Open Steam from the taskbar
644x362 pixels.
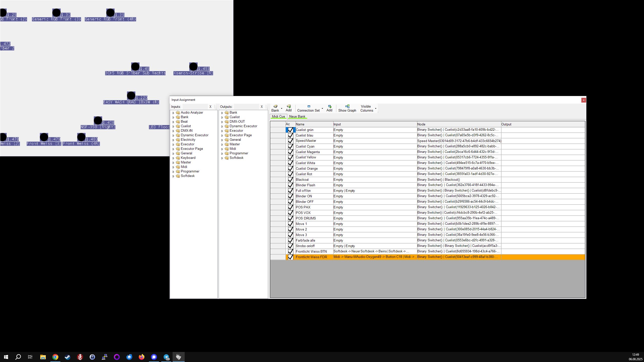[67, 357]
